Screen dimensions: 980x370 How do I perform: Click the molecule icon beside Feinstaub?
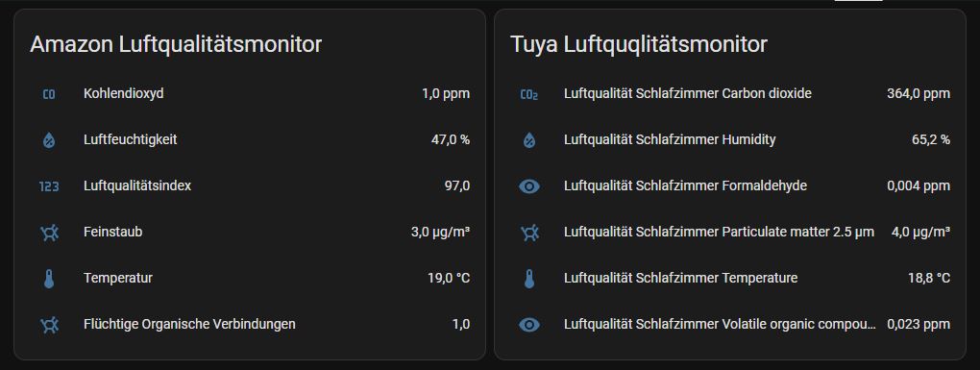[x=49, y=233]
